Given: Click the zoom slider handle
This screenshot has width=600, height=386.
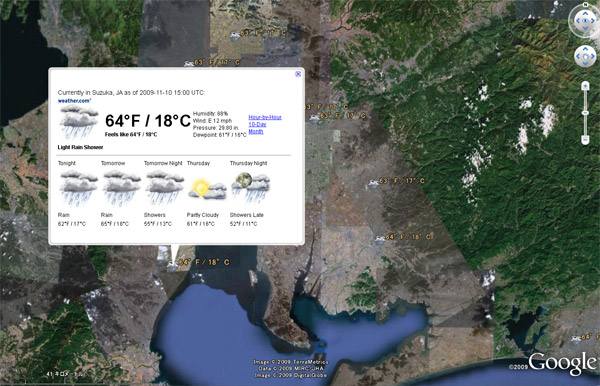Looking at the screenshot, I should click(x=585, y=113).
